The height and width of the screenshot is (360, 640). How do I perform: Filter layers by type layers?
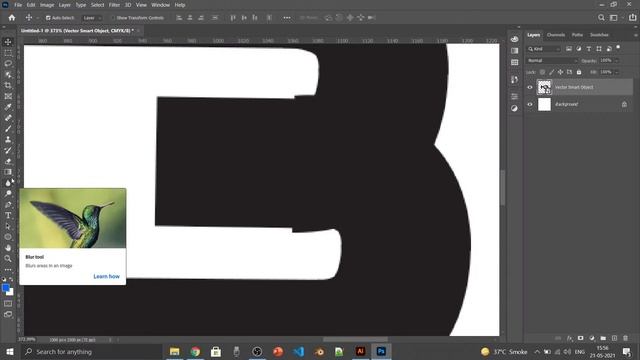point(589,49)
